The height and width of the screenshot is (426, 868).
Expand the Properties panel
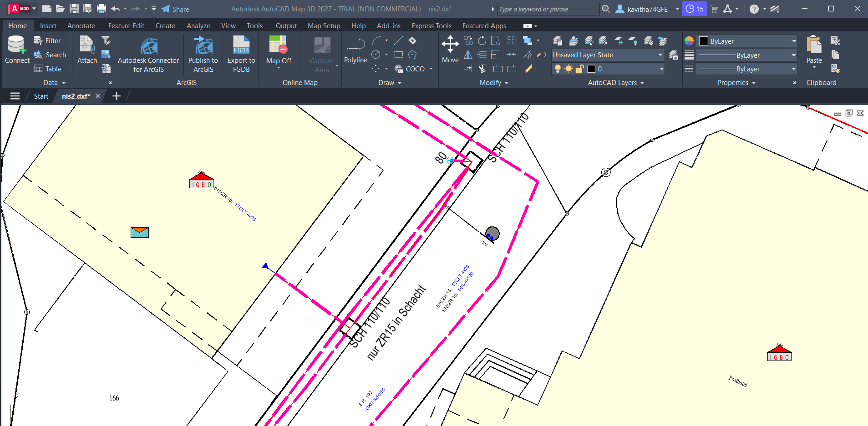736,83
